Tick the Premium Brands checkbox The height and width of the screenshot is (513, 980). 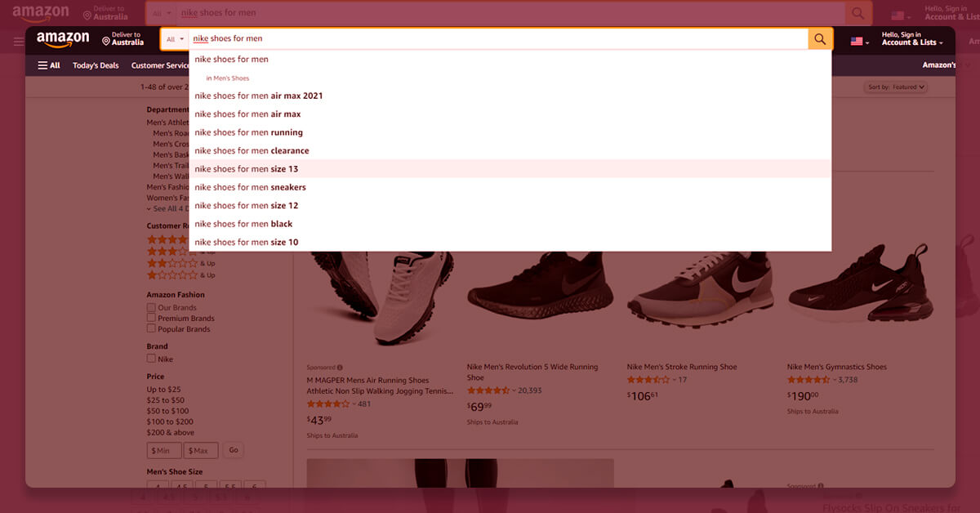151,318
